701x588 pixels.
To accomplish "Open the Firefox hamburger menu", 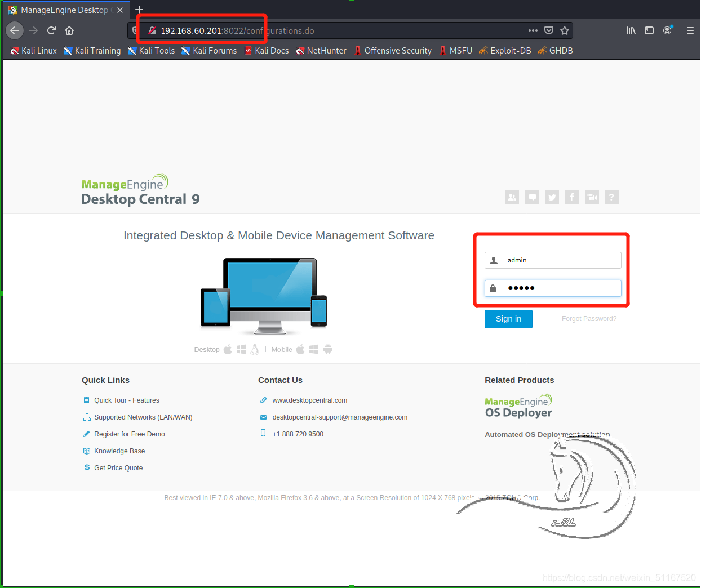I will [690, 30].
